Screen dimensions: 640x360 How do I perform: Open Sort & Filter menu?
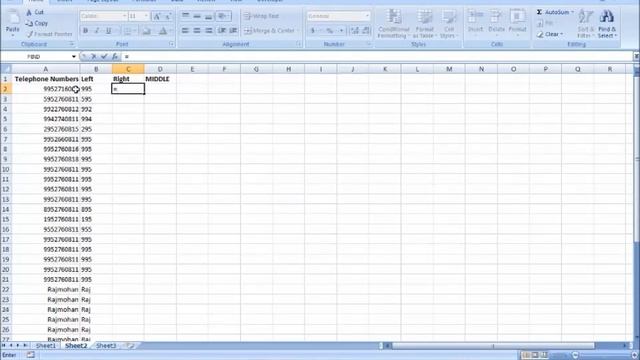tap(586, 24)
